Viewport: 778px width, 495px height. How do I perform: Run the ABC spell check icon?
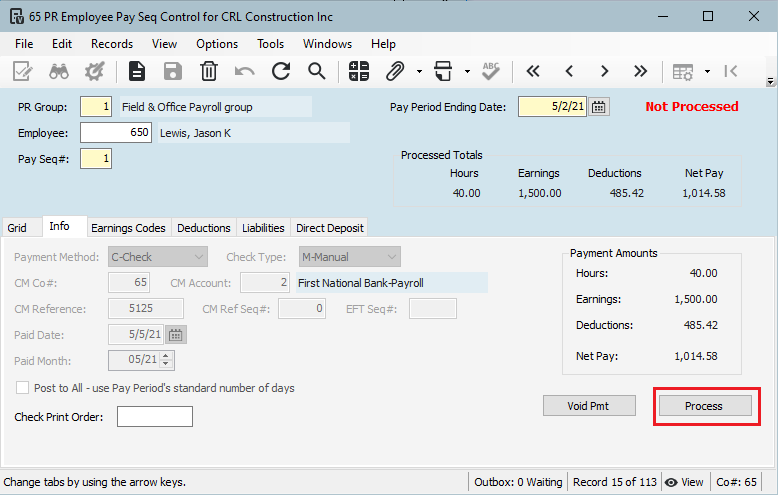(491, 71)
